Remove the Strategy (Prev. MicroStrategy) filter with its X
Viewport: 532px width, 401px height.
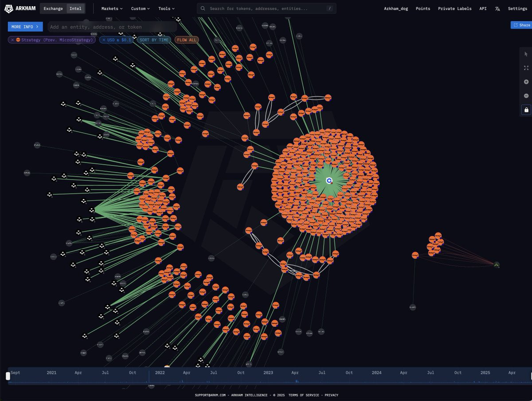[x=12, y=40]
